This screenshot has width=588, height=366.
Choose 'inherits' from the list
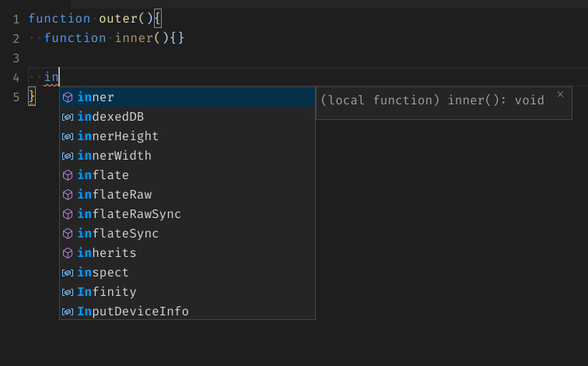(x=187, y=253)
